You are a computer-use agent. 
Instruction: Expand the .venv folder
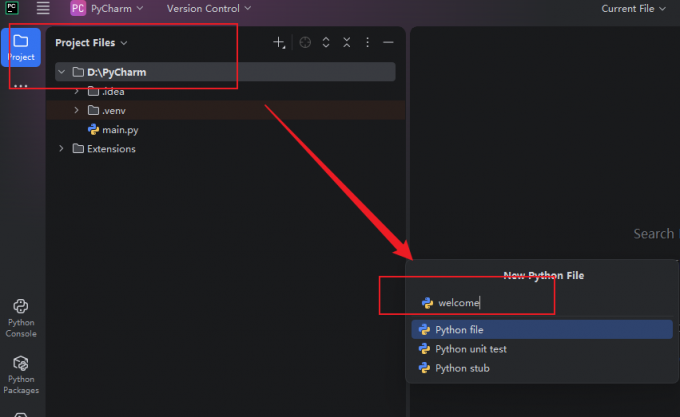tap(76, 111)
